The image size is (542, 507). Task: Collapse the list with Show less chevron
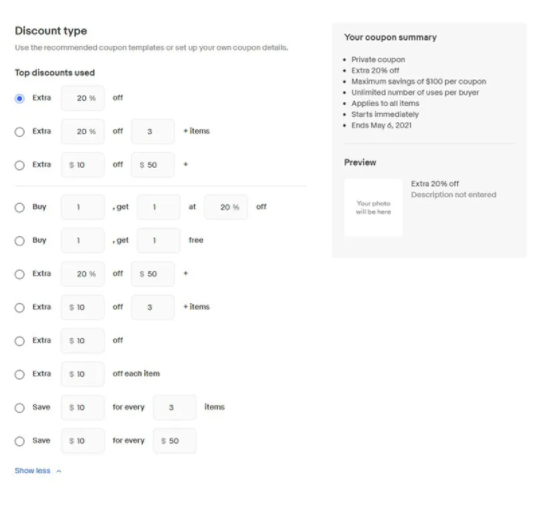point(59,471)
